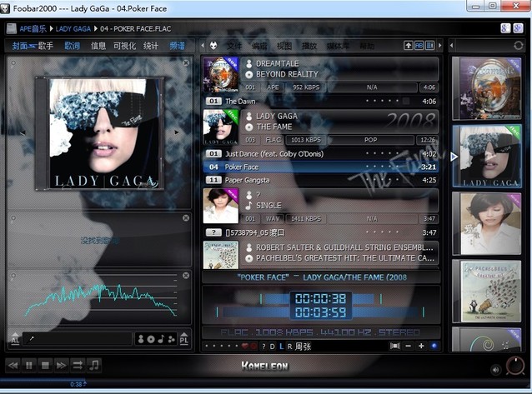Show previous cover with left arrow

(23, 132)
